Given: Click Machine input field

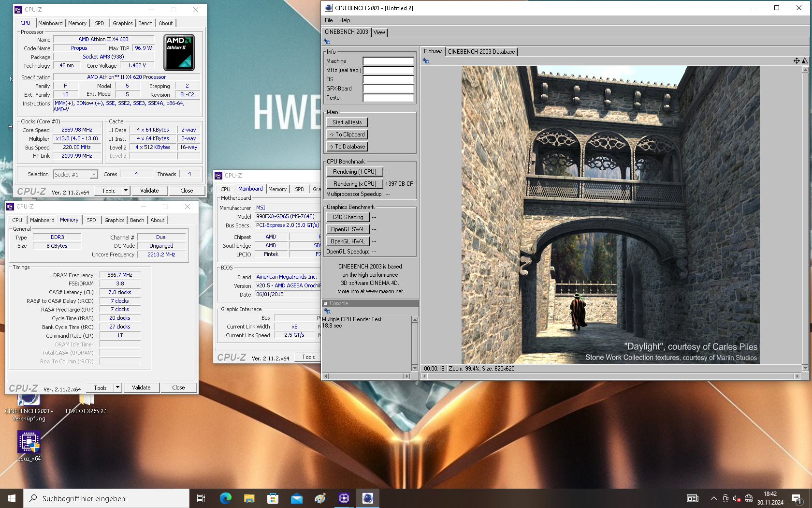Looking at the screenshot, I should [388, 61].
